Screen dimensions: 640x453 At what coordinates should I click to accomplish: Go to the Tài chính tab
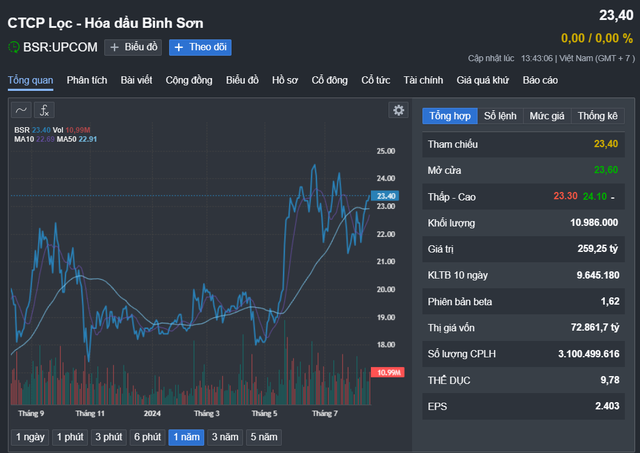[423, 79]
